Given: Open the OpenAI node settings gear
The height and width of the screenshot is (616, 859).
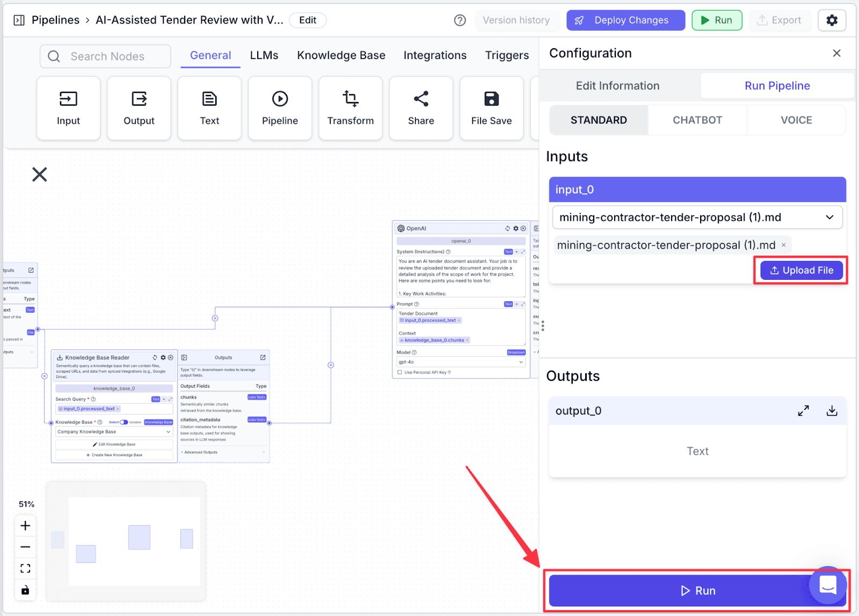Looking at the screenshot, I should (x=516, y=228).
